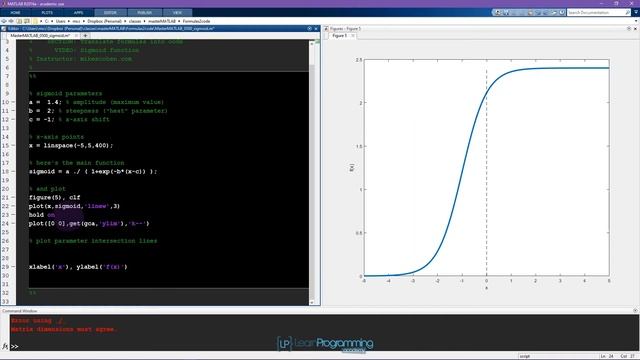Open Help from the quick access toolbar

point(562,13)
